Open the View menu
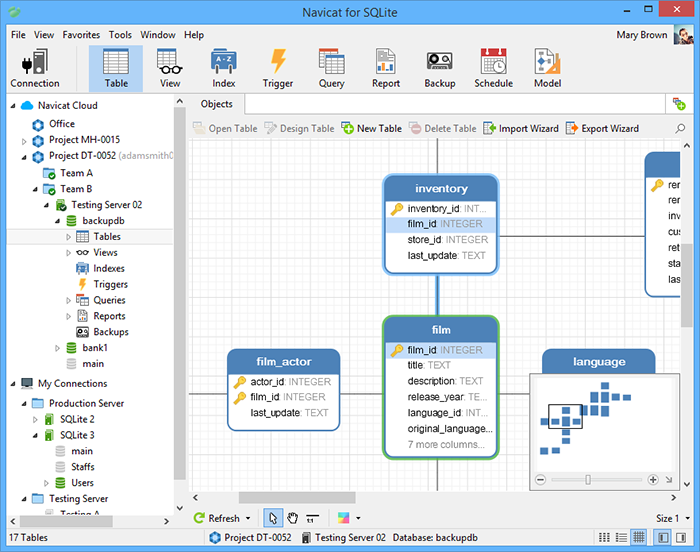Screen dimensions: 700x552 pos(44,35)
